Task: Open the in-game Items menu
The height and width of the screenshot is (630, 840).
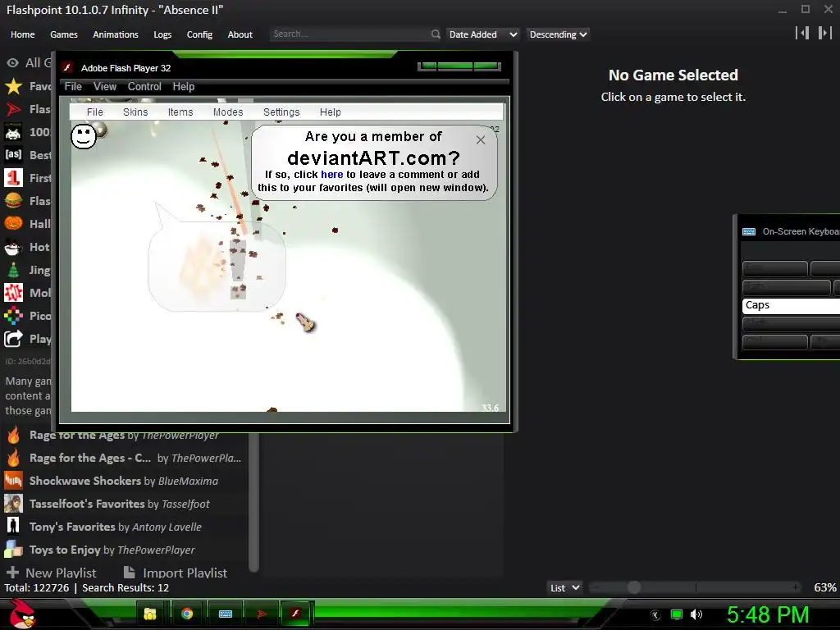Action: (180, 112)
